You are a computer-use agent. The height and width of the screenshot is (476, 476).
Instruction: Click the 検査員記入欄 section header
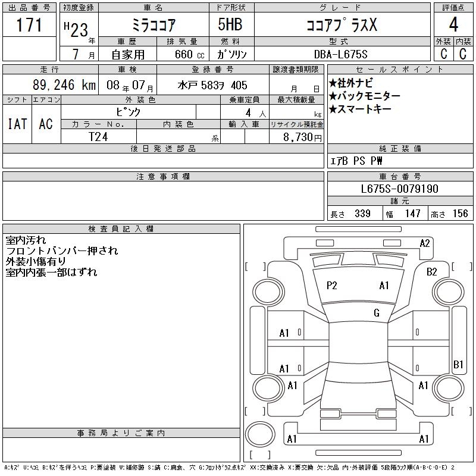pyautogui.click(x=121, y=228)
